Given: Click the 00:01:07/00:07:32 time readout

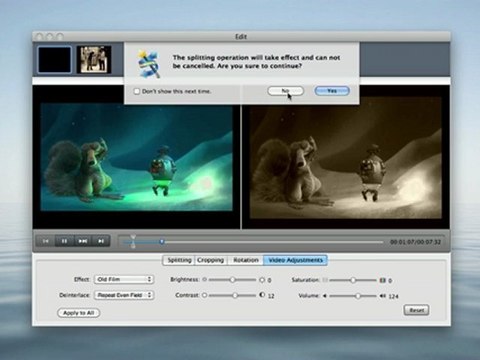Looking at the screenshot, I should [x=415, y=242].
